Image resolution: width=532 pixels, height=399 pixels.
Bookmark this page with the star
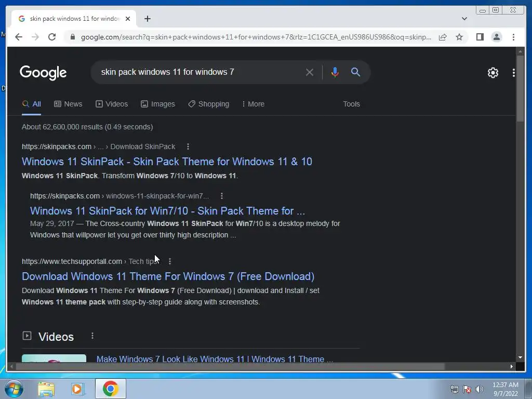pos(459,37)
